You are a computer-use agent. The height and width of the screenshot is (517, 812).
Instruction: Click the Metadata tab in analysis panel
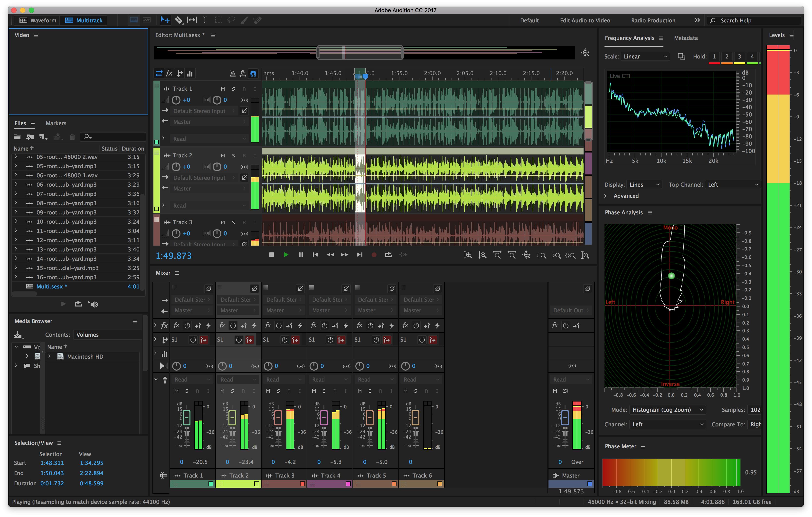click(685, 37)
